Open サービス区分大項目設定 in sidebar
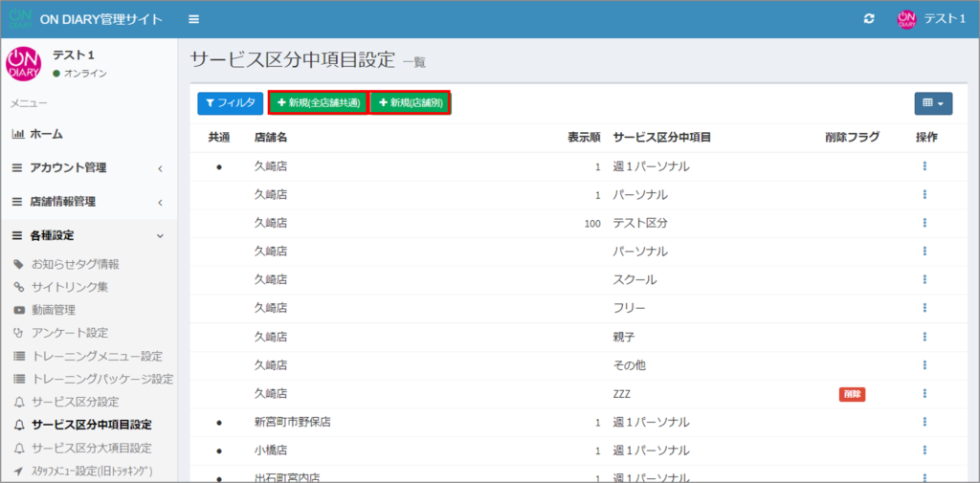The image size is (980, 483). point(91,448)
